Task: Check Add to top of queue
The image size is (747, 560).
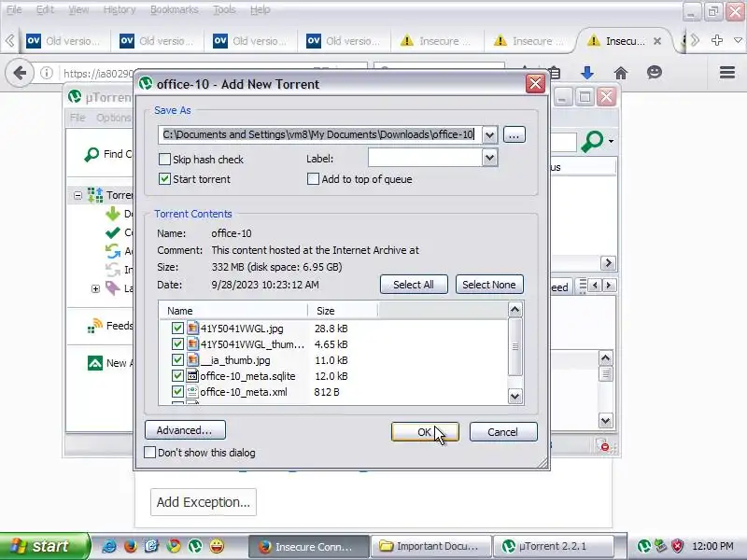Action: [x=313, y=179]
